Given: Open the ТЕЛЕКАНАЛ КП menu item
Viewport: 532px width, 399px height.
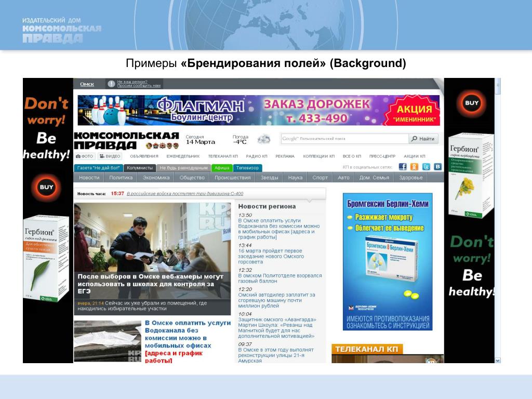Looking at the screenshot, I should click(x=223, y=156).
